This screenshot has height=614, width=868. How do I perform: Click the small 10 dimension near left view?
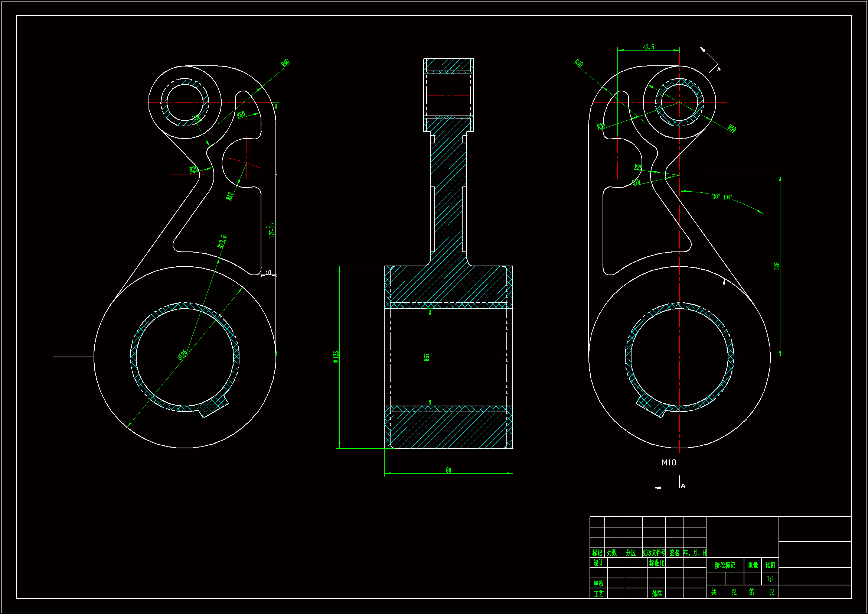pyautogui.click(x=268, y=272)
